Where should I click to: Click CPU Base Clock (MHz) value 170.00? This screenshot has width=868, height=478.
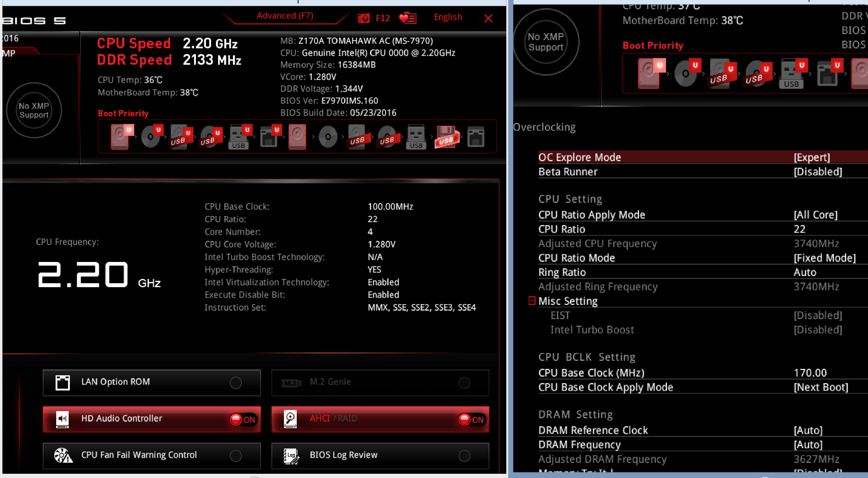(x=810, y=373)
